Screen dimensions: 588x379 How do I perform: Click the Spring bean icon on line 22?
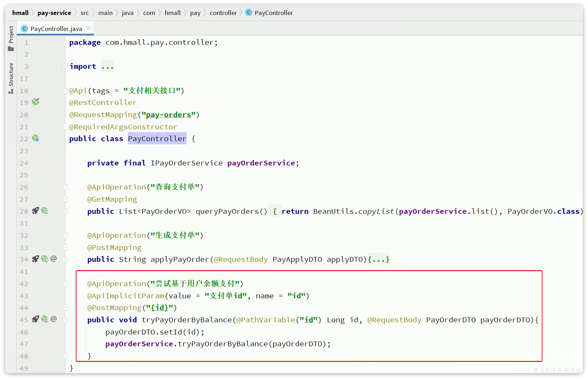click(36, 138)
